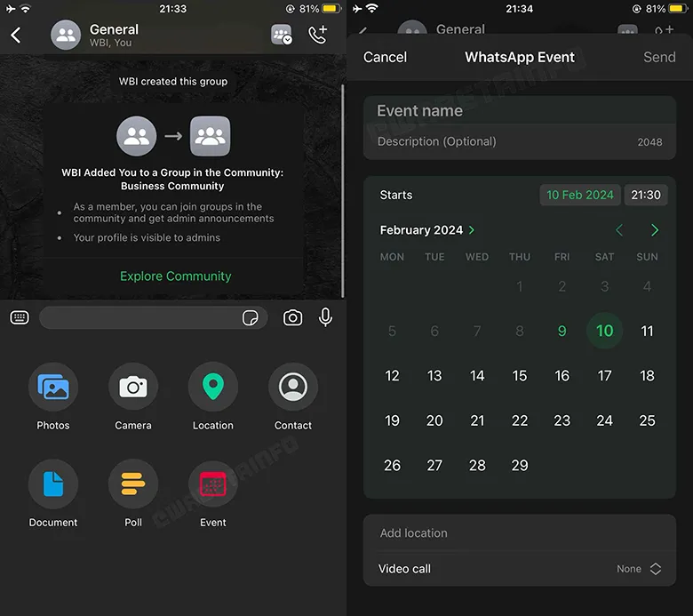Tap the back arrow in General chat
This screenshot has height=616, width=693.
point(16,35)
